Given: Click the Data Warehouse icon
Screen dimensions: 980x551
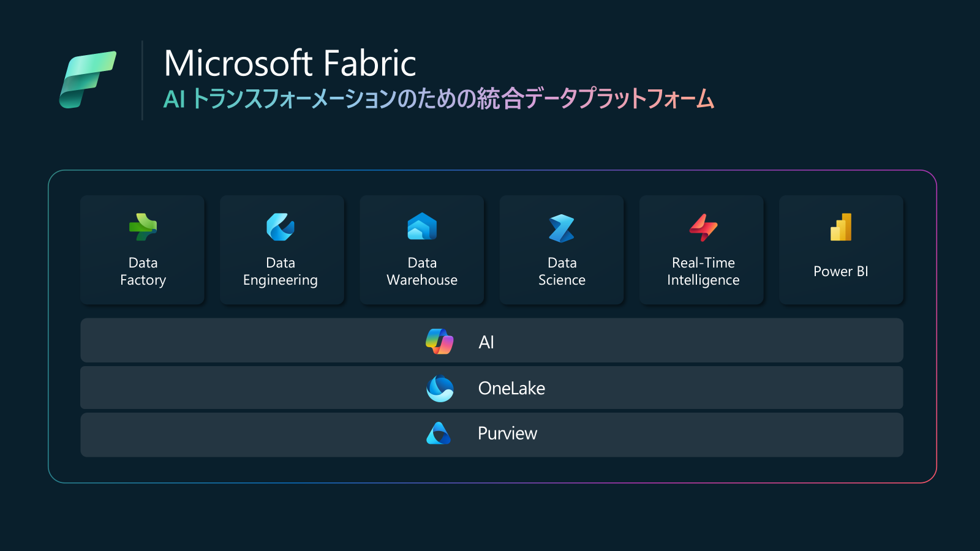Looking at the screenshot, I should tap(422, 227).
